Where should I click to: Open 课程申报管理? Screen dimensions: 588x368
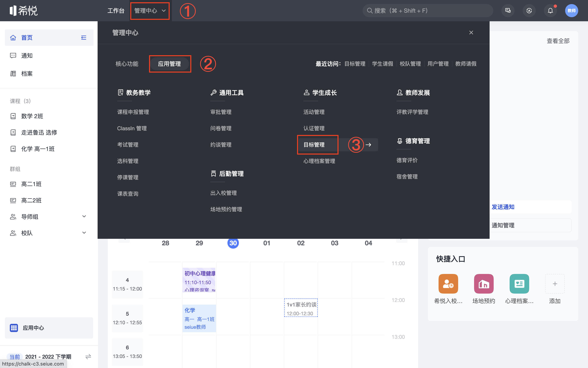click(x=133, y=112)
